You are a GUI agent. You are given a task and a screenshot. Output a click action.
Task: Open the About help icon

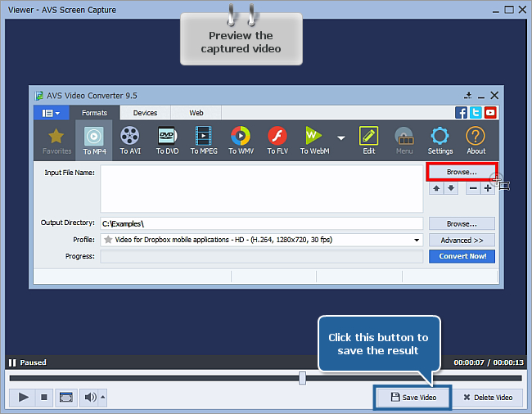point(476,141)
